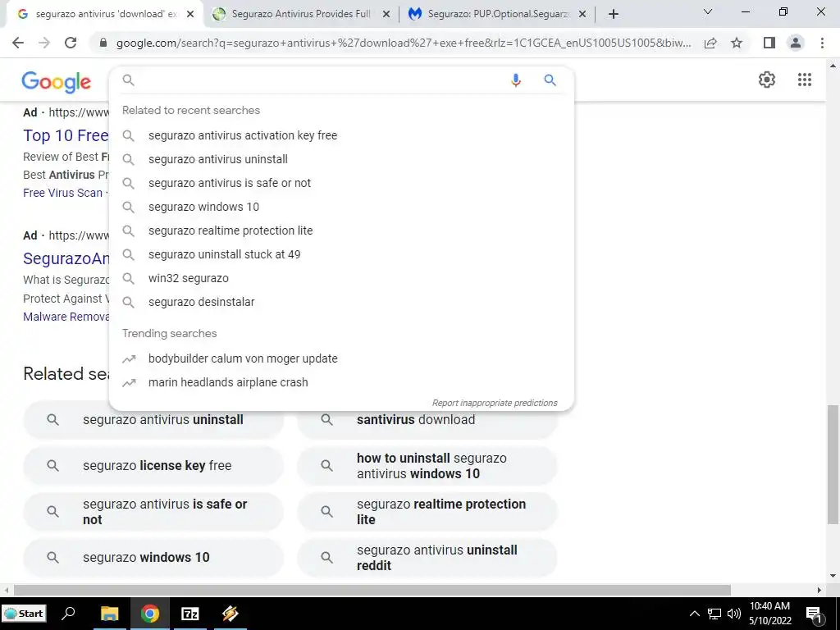Click related chip 'segurazo realtime protection lite'
840x630 pixels.
tap(427, 512)
